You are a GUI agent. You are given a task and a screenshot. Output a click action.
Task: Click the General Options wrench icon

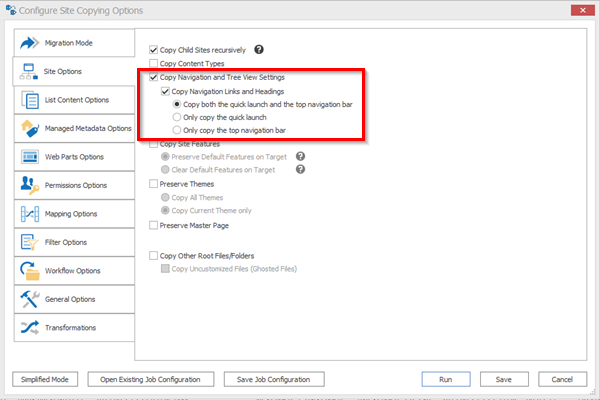28,299
